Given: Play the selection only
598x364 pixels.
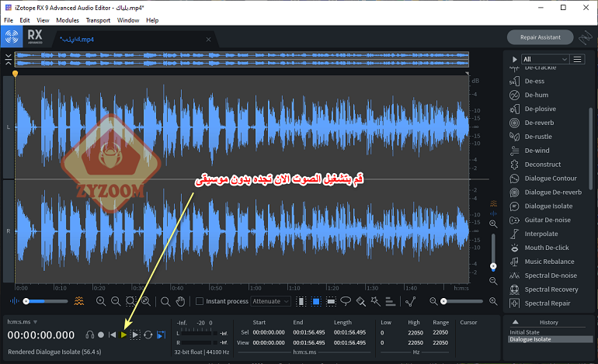Looking at the screenshot, I should pos(135,335).
